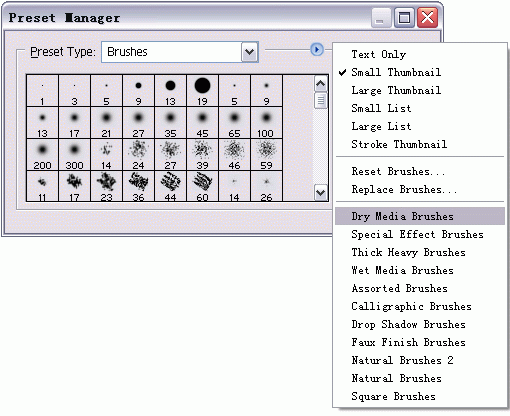Image resolution: width=510 pixels, height=416 pixels.
Task: Select the spatter 24 brush preset
Action: click(138, 155)
